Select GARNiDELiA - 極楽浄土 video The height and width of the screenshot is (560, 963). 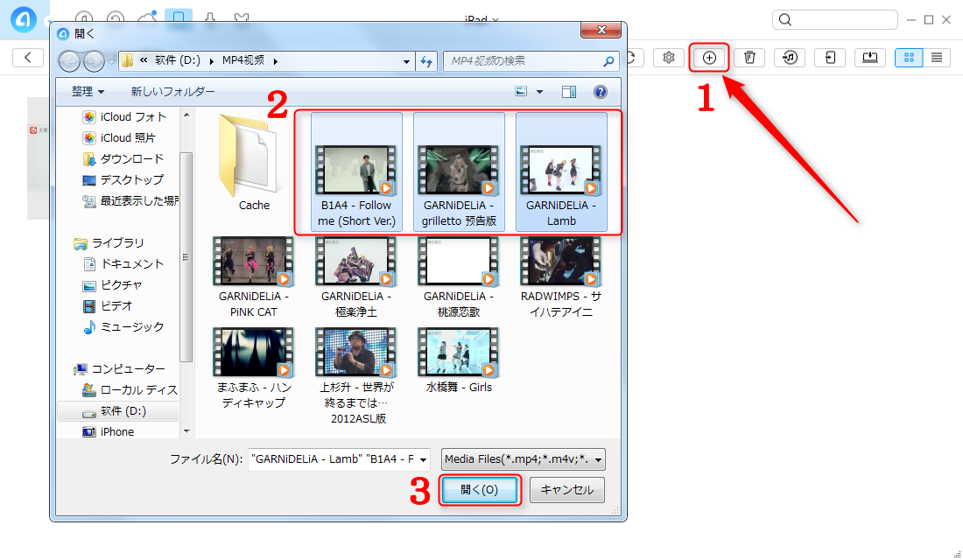point(356,277)
